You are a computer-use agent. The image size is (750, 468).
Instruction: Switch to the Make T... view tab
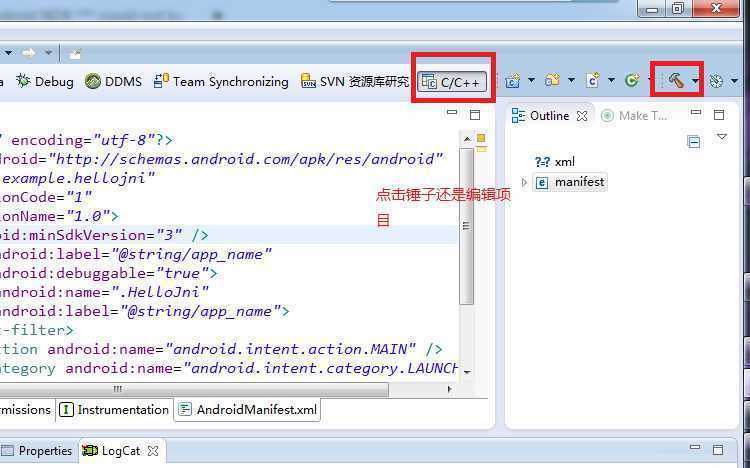(x=635, y=116)
